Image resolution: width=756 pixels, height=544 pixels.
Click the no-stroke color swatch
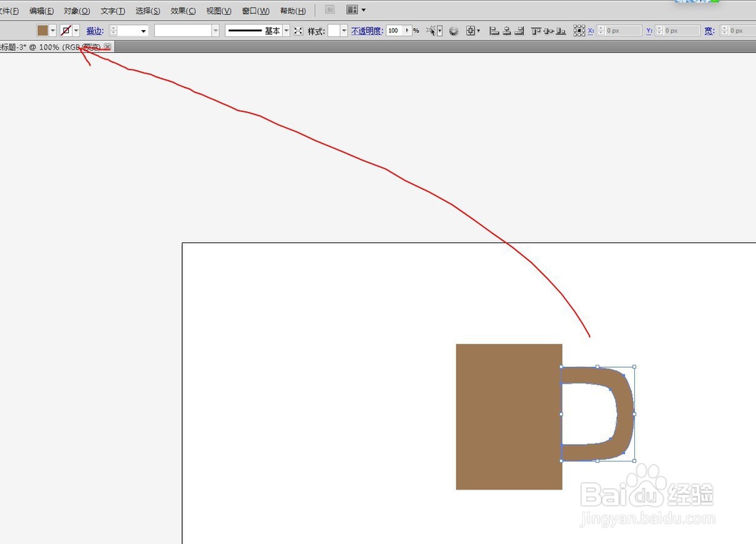(66, 30)
